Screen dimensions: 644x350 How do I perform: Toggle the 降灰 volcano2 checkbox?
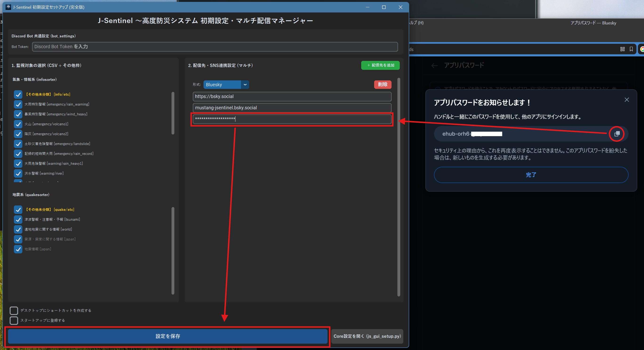point(18,134)
